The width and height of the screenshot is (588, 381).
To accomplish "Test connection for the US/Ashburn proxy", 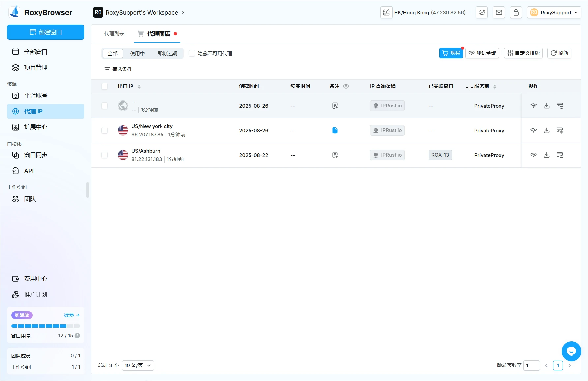I will 533,155.
